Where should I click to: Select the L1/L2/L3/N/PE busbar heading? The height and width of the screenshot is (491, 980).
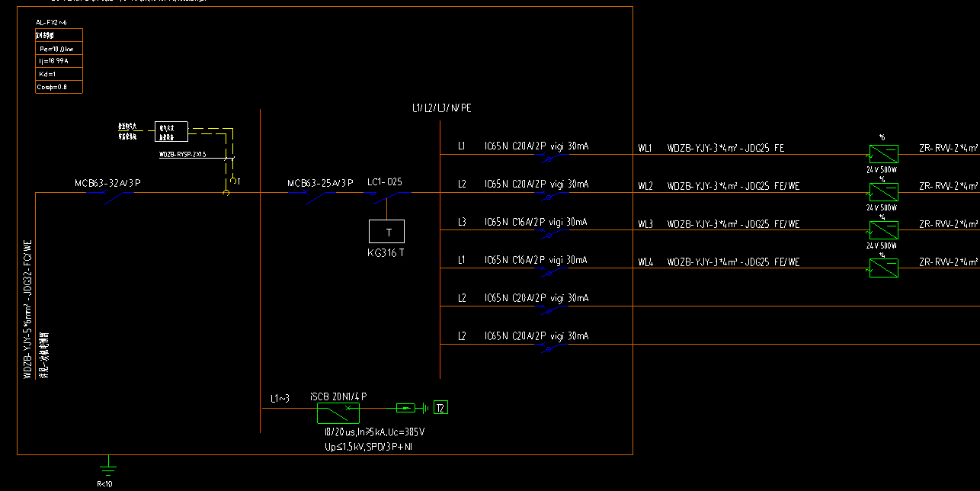pyautogui.click(x=442, y=108)
